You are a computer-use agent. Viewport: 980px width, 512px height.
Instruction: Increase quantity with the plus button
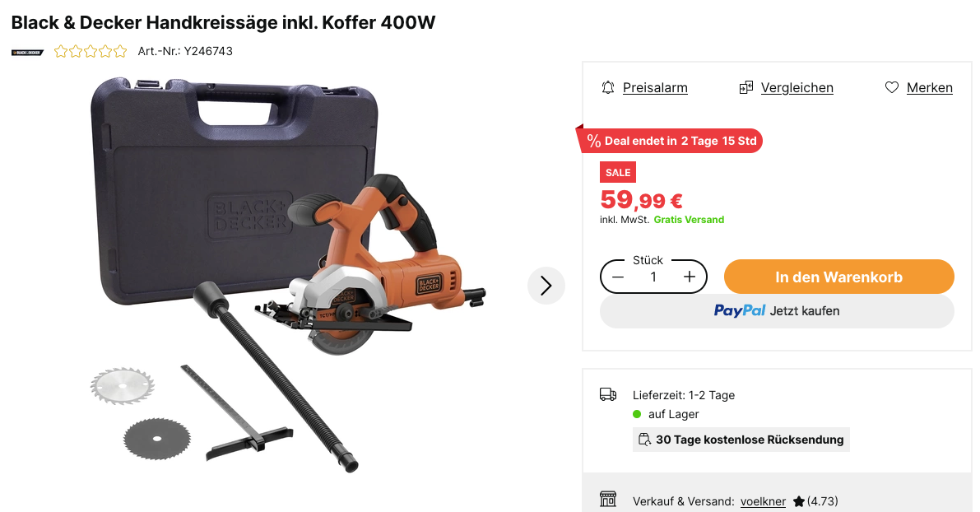pyautogui.click(x=690, y=277)
